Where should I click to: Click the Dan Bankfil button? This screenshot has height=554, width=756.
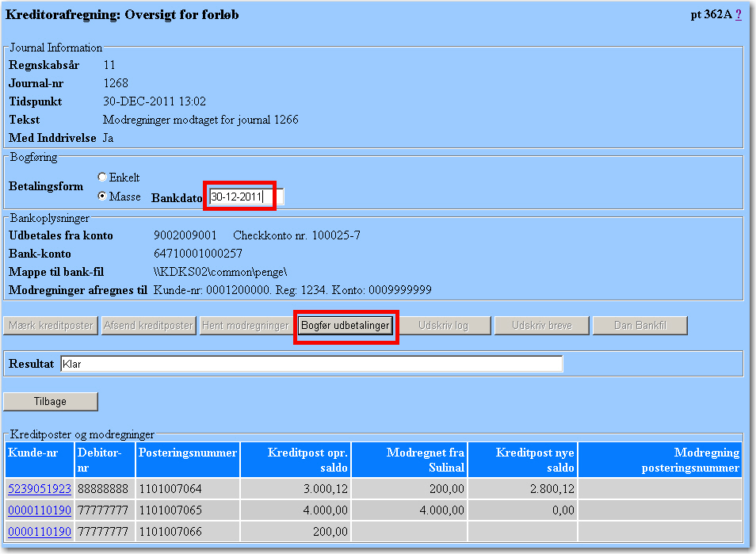[640, 326]
